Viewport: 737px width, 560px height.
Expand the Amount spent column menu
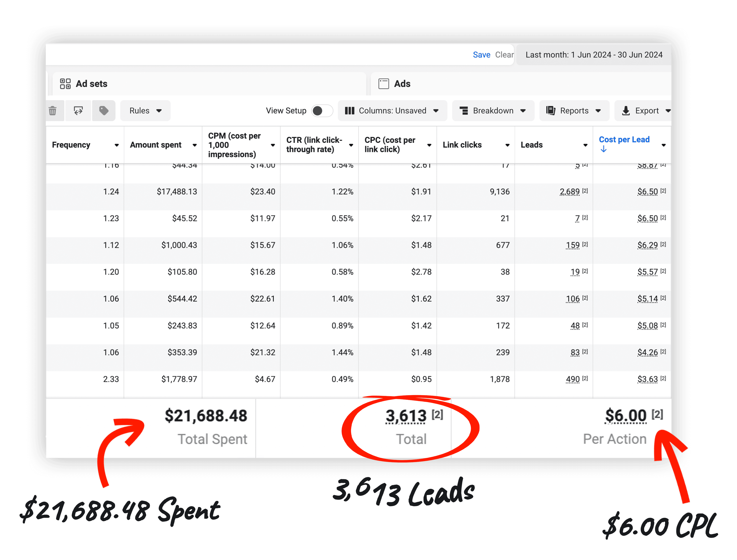click(195, 145)
